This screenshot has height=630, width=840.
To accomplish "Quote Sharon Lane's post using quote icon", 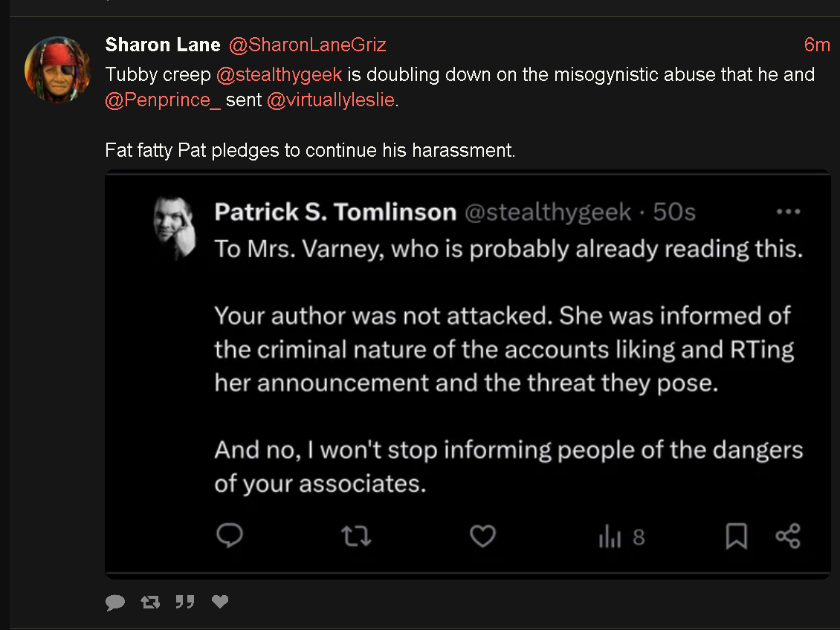I will pyautogui.click(x=185, y=602).
